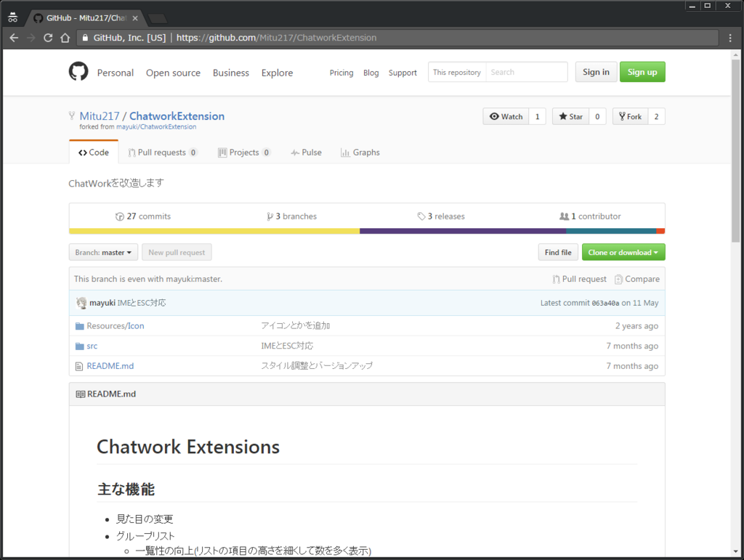The width and height of the screenshot is (744, 560).
Task: Open Open source navigation item
Action: click(173, 73)
